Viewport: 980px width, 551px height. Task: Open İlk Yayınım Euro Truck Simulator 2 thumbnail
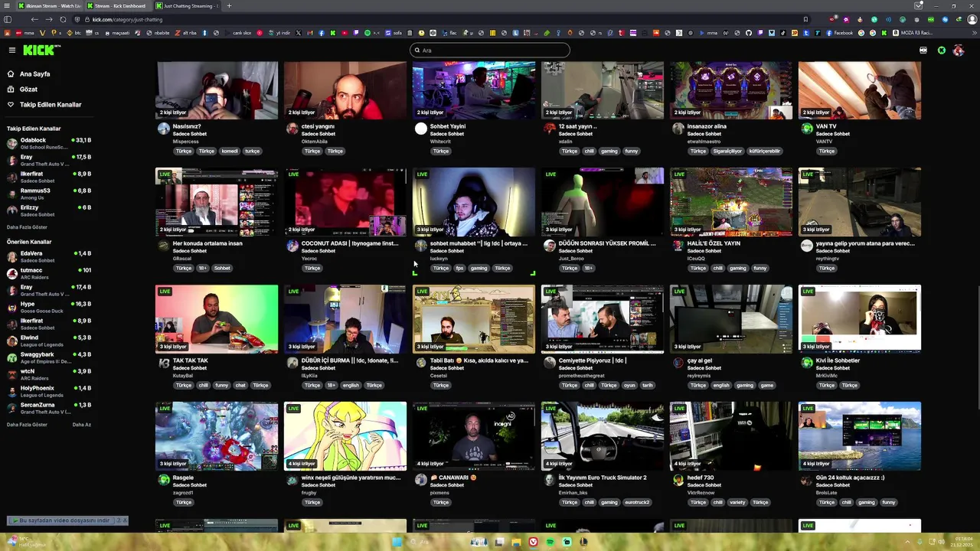coord(603,435)
